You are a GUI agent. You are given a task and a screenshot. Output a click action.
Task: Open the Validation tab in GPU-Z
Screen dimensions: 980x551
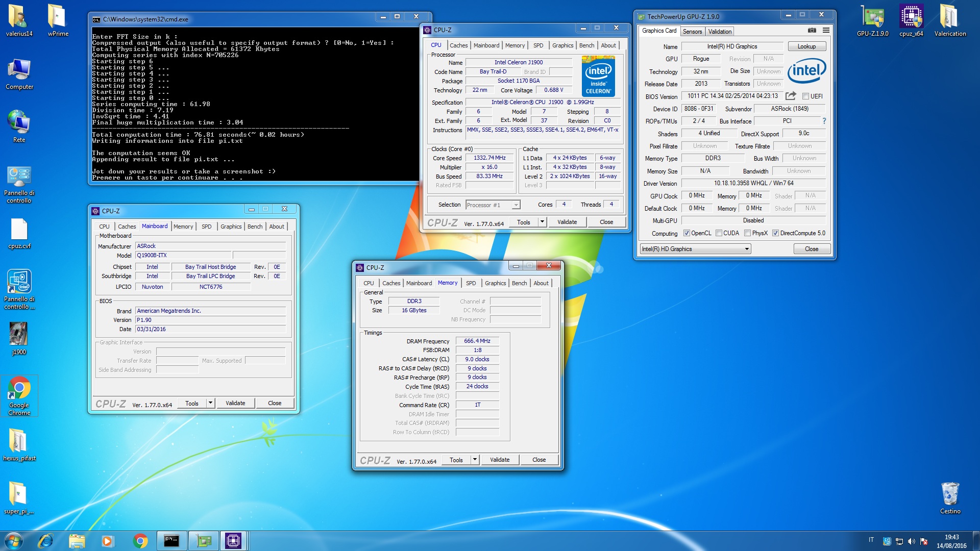click(720, 32)
